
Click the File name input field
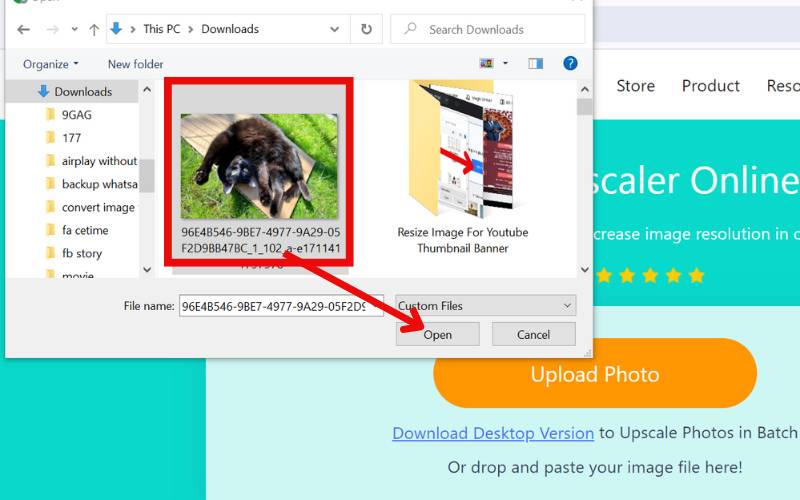coord(281,306)
